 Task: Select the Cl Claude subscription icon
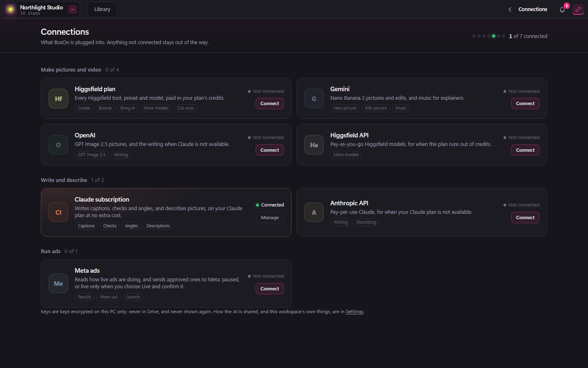(x=58, y=212)
